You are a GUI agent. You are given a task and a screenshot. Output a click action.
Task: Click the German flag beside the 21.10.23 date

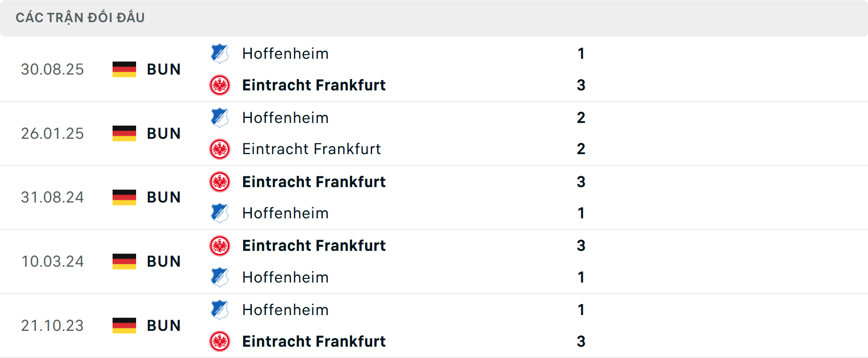coord(124,325)
